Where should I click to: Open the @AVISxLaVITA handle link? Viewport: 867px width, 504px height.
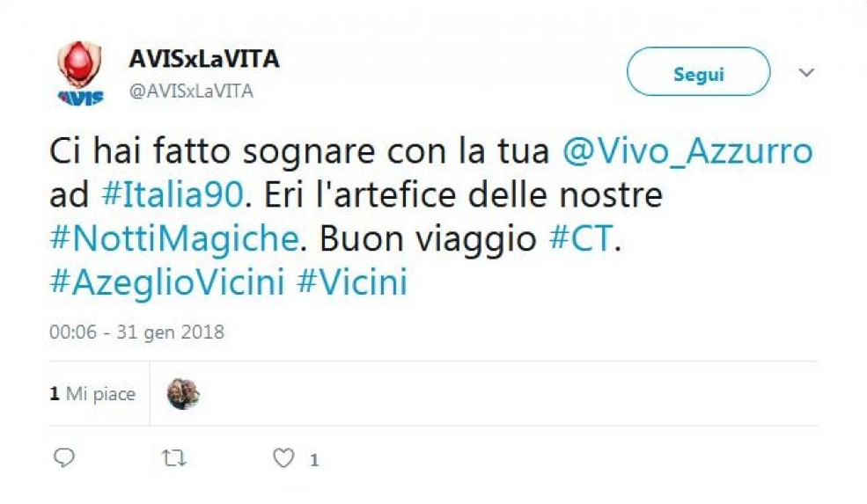(191, 91)
